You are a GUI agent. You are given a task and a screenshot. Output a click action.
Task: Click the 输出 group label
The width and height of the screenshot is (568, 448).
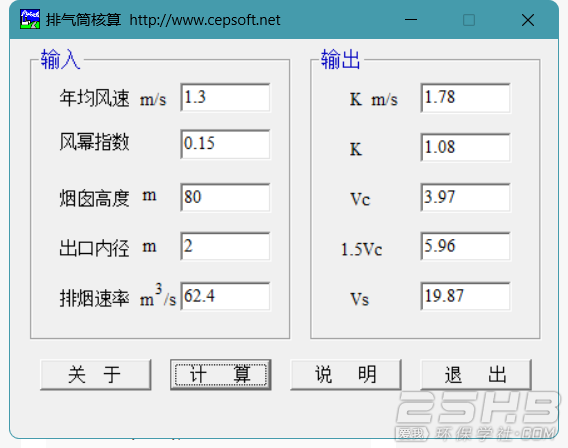point(340,59)
